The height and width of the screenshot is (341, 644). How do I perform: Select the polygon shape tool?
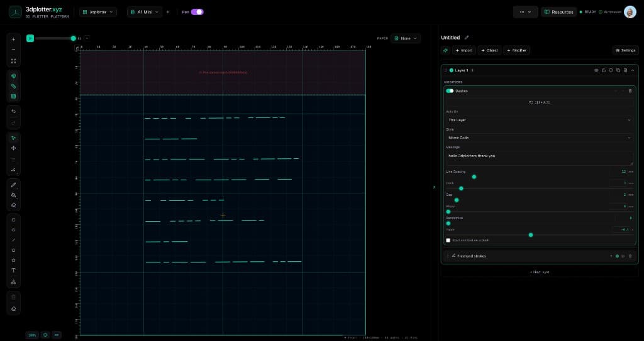pos(14,251)
